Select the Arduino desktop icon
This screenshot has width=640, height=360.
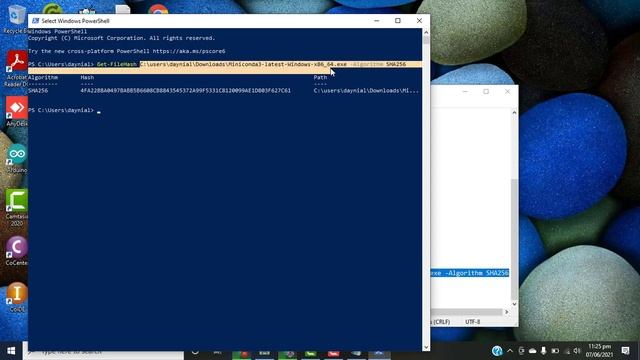pyautogui.click(x=16, y=158)
